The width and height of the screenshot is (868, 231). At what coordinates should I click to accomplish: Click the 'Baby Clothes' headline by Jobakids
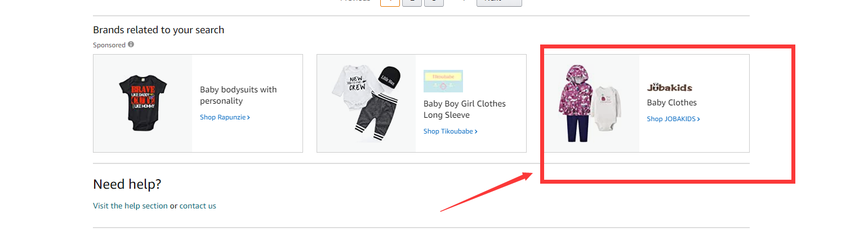coord(671,103)
